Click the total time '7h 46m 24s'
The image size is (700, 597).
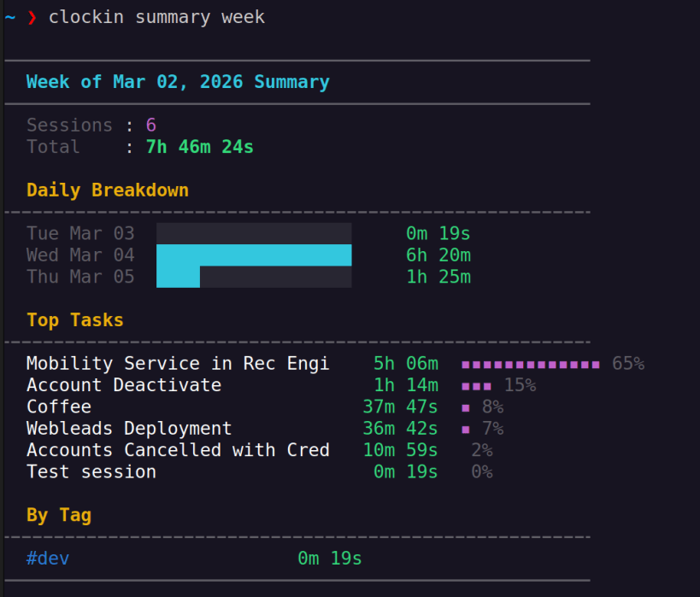tap(199, 147)
